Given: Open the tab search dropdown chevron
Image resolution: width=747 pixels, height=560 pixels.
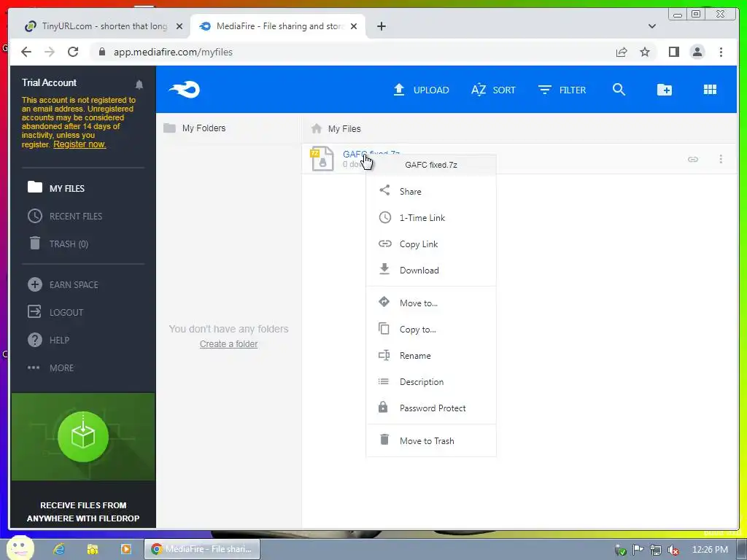Looking at the screenshot, I should point(651,26).
